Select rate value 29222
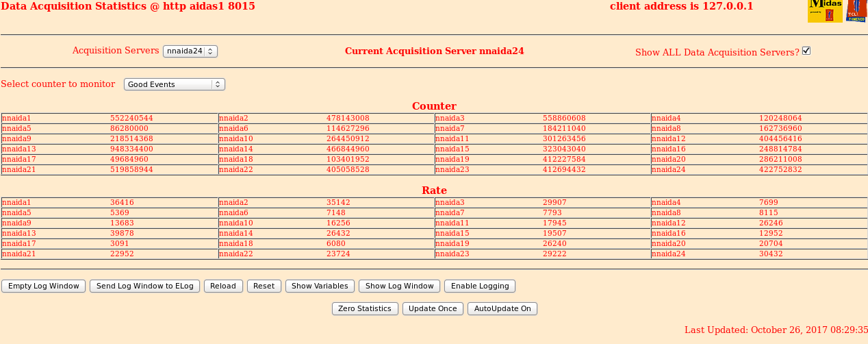This screenshot has height=344, width=868. click(x=554, y=254)
